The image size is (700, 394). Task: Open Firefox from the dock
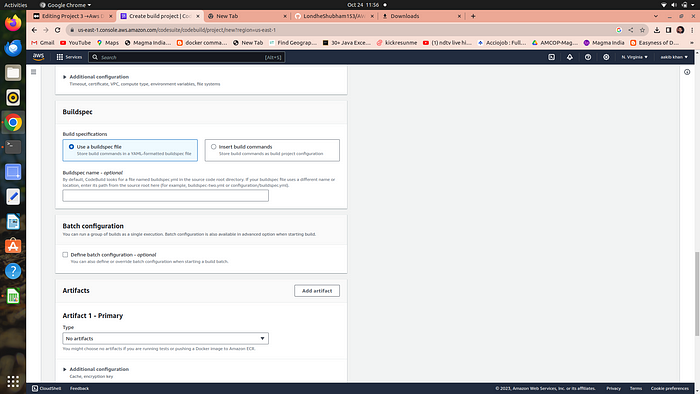[13, 23]
